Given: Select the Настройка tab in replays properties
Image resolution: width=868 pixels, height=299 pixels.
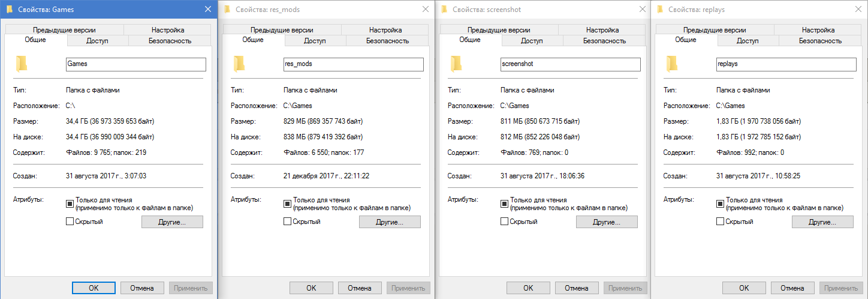Looking at the screenshot, I should [818, 29].
